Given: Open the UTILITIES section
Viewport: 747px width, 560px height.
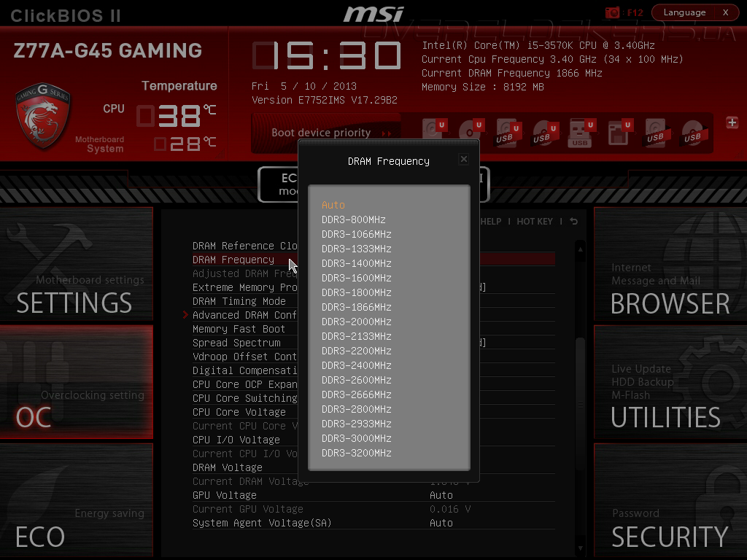Looking at the screenshot, I should click(670, 382).
